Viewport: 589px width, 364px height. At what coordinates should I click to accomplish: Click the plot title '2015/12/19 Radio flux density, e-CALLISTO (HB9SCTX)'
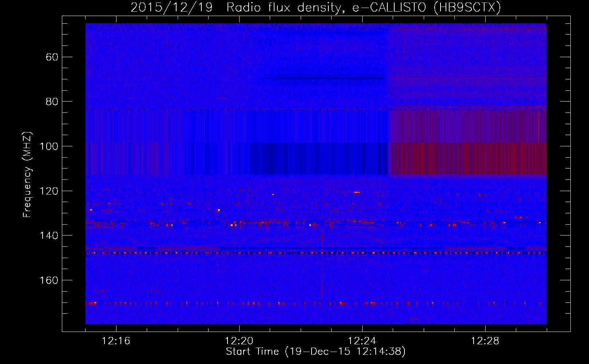tap(316, 7)
